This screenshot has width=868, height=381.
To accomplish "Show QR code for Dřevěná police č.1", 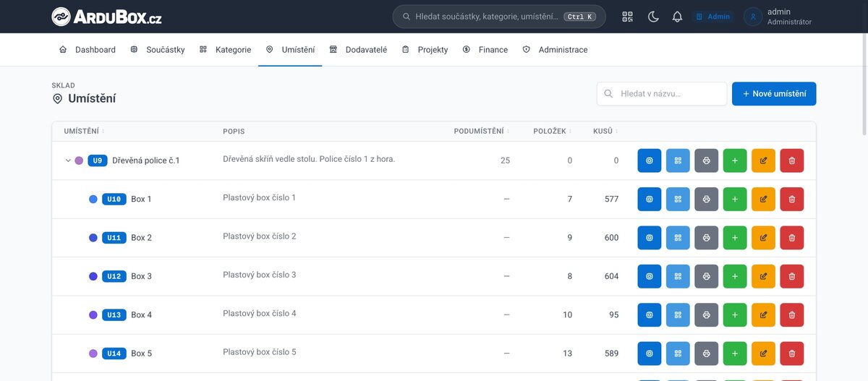I will (x=678, y=160).
